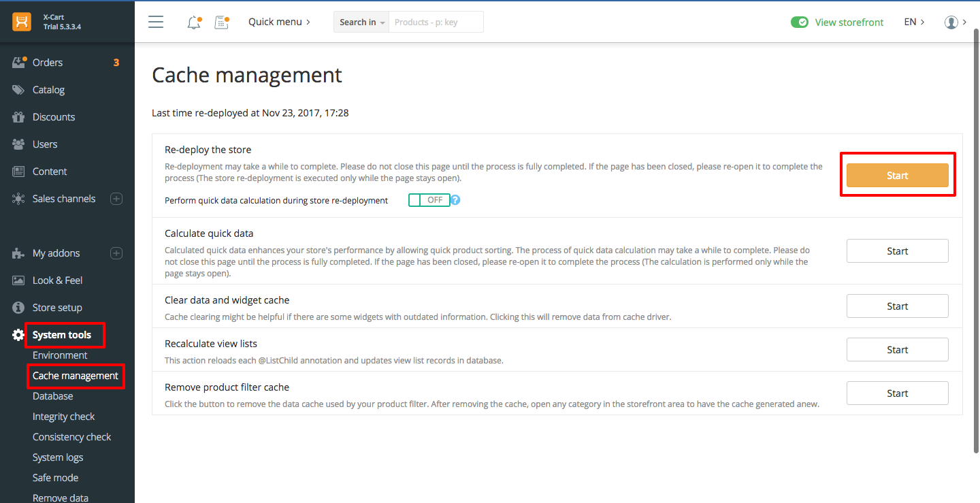Click the page vertical scrollbar
The width and height of the screenshot is (980, 503).
pos(975,238)
